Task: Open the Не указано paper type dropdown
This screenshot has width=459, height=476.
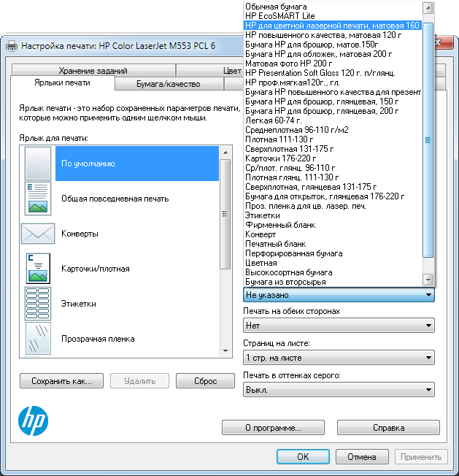Action: (339, 295)
